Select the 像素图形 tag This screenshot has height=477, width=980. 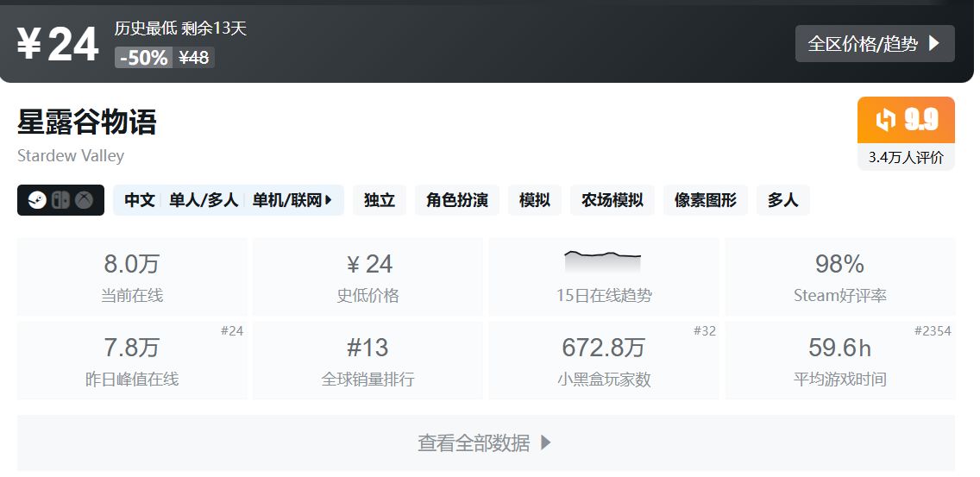(x=705, y=200)
